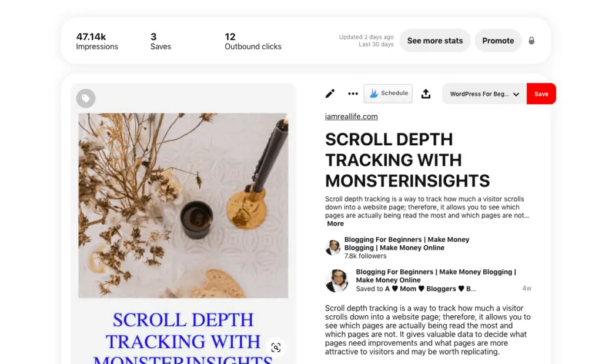
Task: Click the lock icon beside Promote
Action: pyautogui.click(x=531, y=41)
